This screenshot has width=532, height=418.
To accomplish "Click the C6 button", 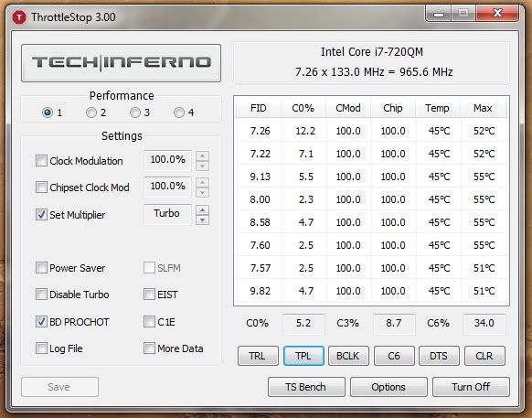I will pos(394,356).
